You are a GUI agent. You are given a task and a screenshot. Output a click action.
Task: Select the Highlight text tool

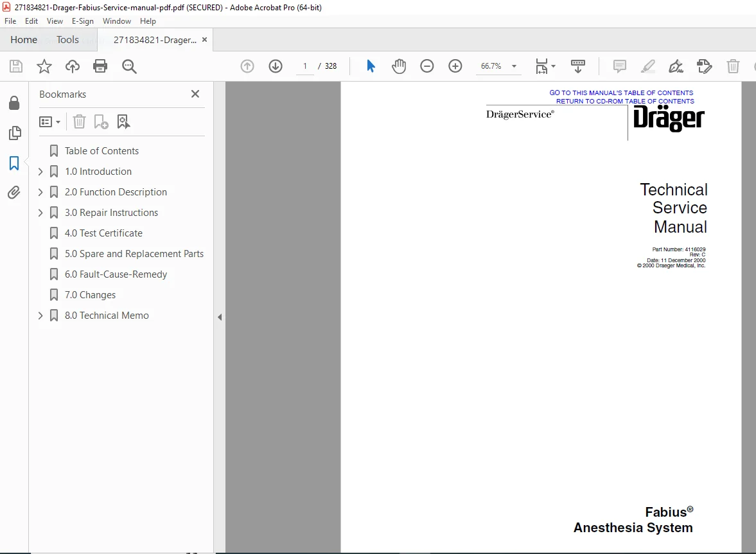[x=648, y=66]
